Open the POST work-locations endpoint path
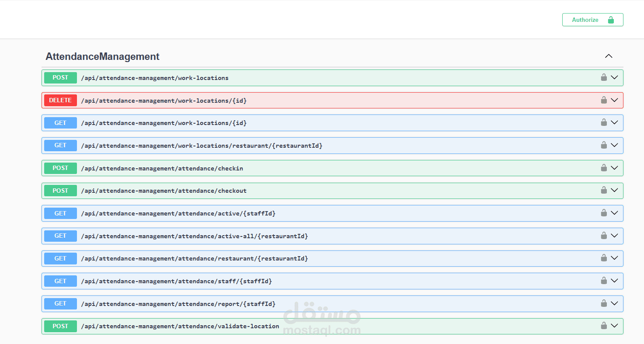Image resolution: width=644 pixels, height=344 pixels. click(154, 78)
